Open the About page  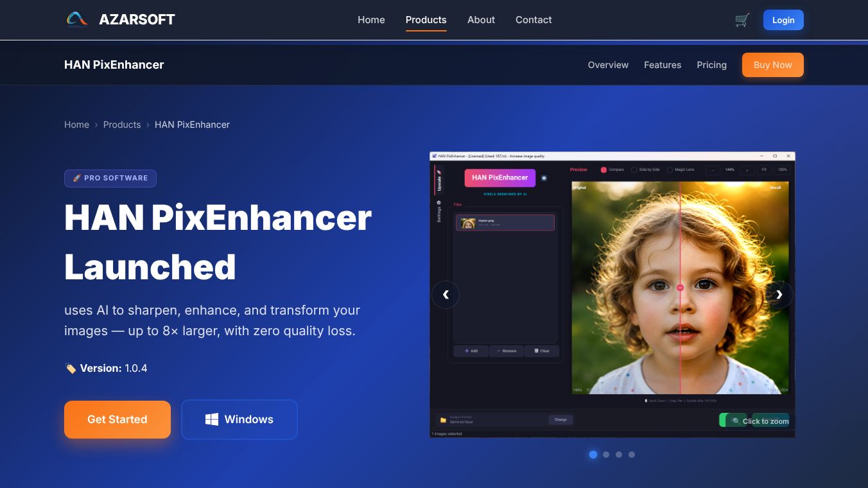[x=481, y=20]
